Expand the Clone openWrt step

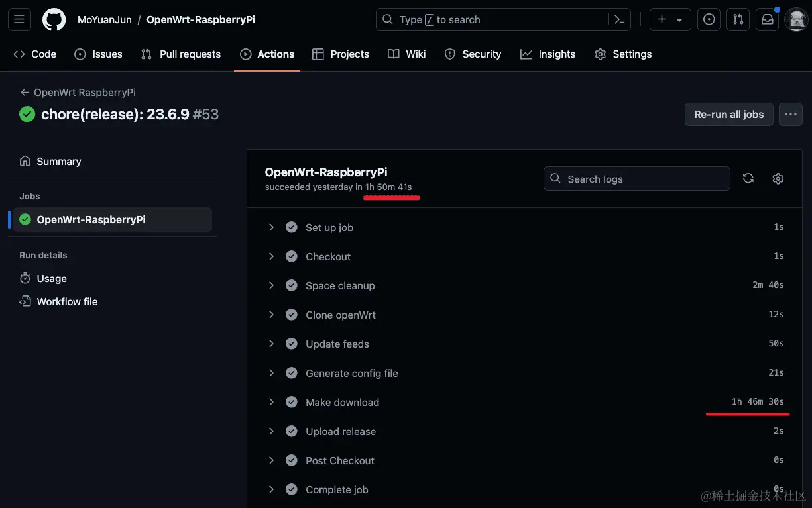coord(271,315)
